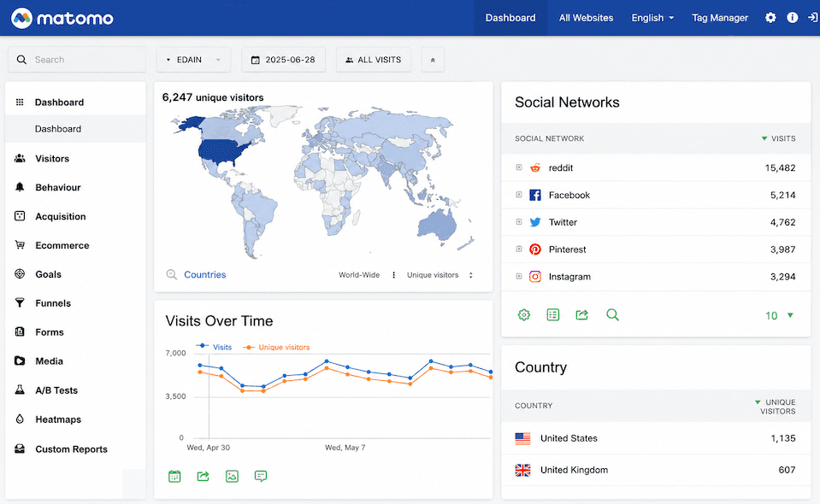The image size is (820, 504).
Task: Open the World-Wide region selector on map
Action: (x=367, y=275)
